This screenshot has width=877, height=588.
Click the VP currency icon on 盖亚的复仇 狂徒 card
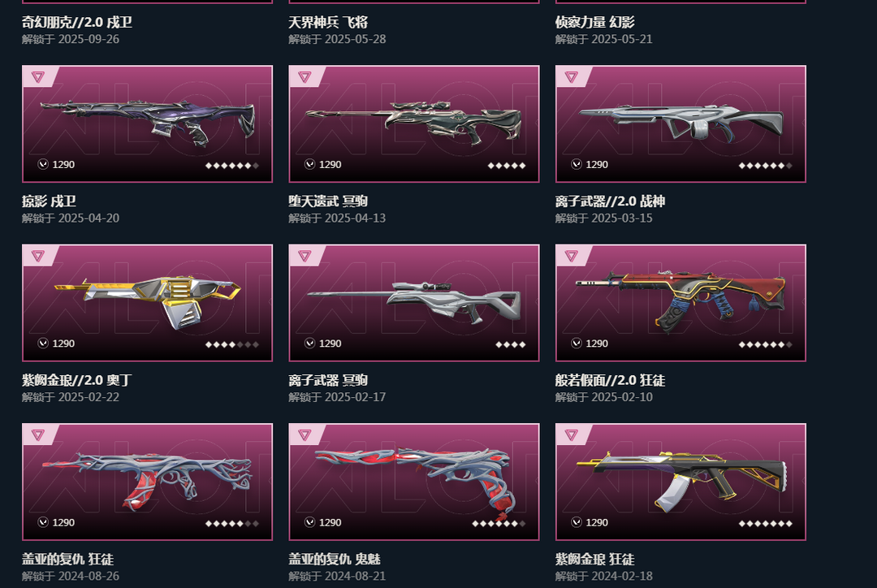coord(43,522)
